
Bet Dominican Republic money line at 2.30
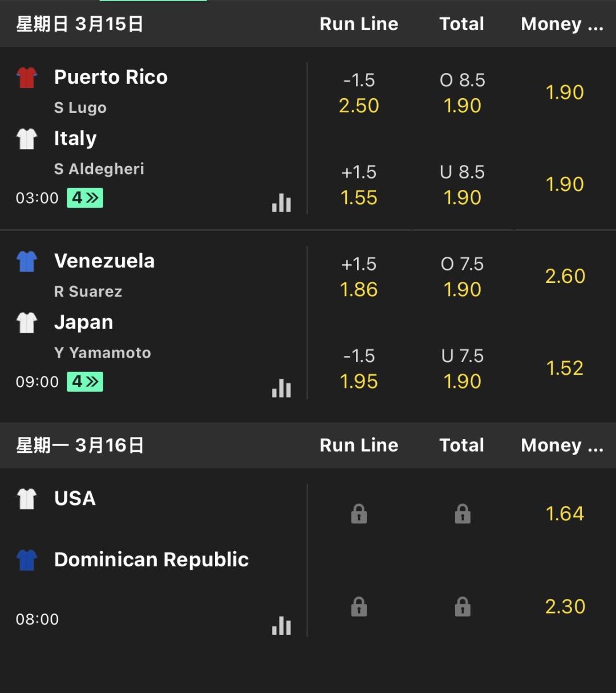tap(565, 606)
